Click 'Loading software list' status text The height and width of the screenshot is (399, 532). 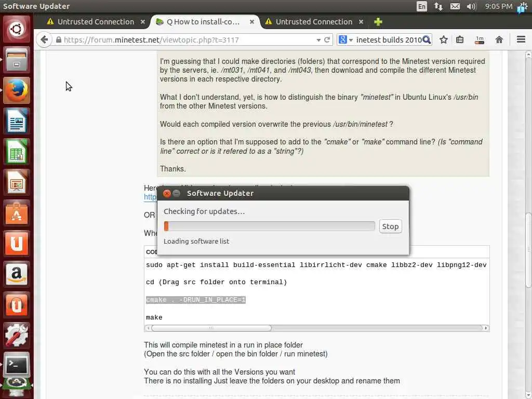[196, 241]
